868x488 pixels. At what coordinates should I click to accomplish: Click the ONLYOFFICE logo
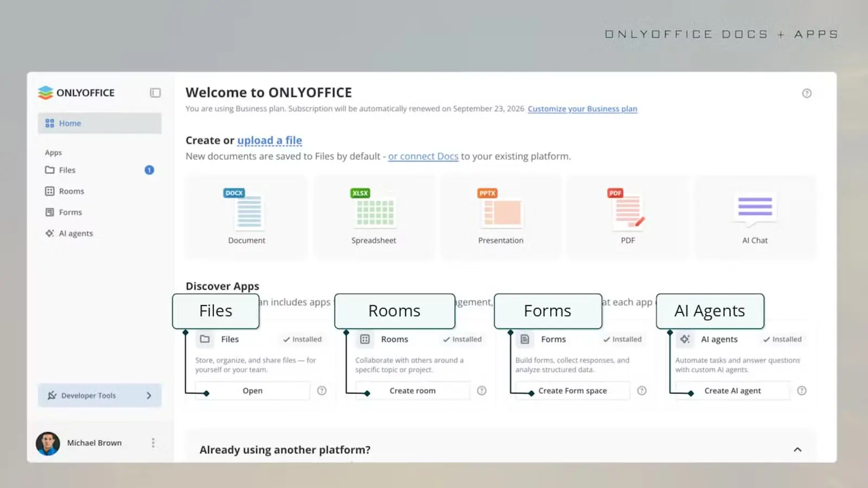(76, 93)
